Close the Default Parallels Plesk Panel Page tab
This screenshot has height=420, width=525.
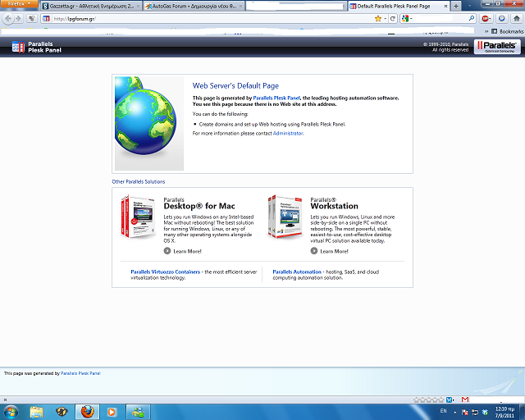click(x=445, y=6)
